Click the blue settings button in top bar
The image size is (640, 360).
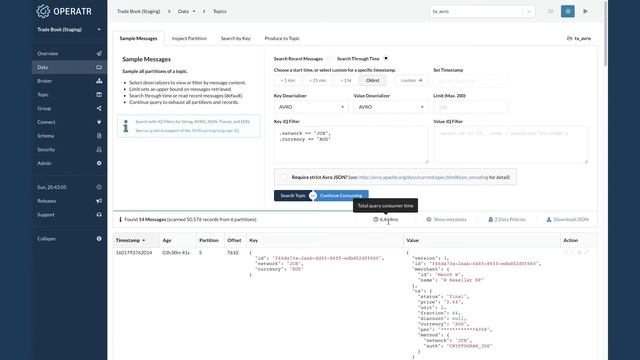(568, 11)
